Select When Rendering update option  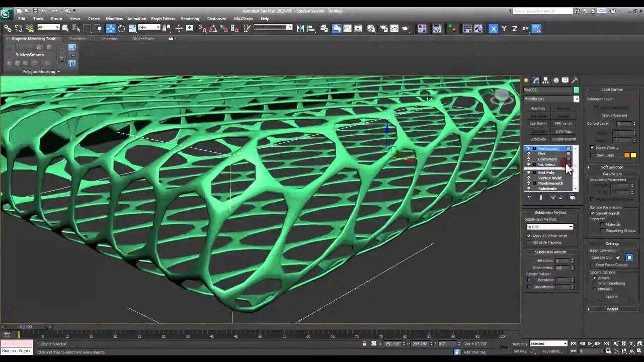(594, 284)
